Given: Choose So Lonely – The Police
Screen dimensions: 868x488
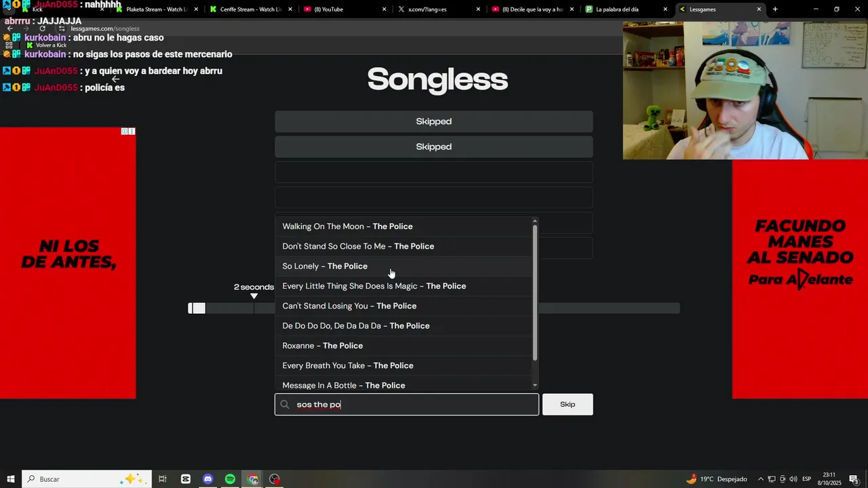Looking at the screenshot, I should (x=403, y=266).
